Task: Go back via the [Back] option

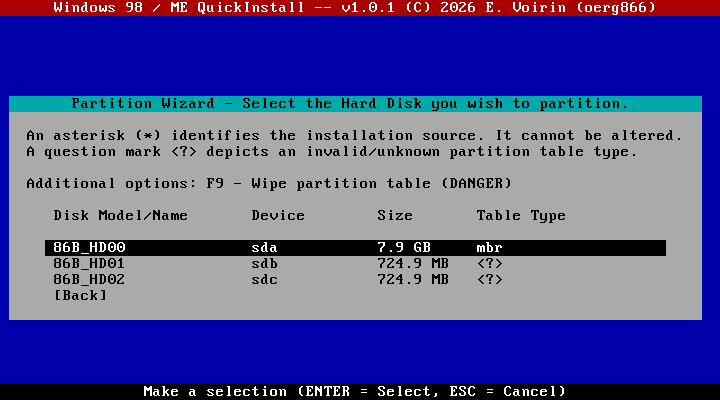Action: tap(80, 295)
